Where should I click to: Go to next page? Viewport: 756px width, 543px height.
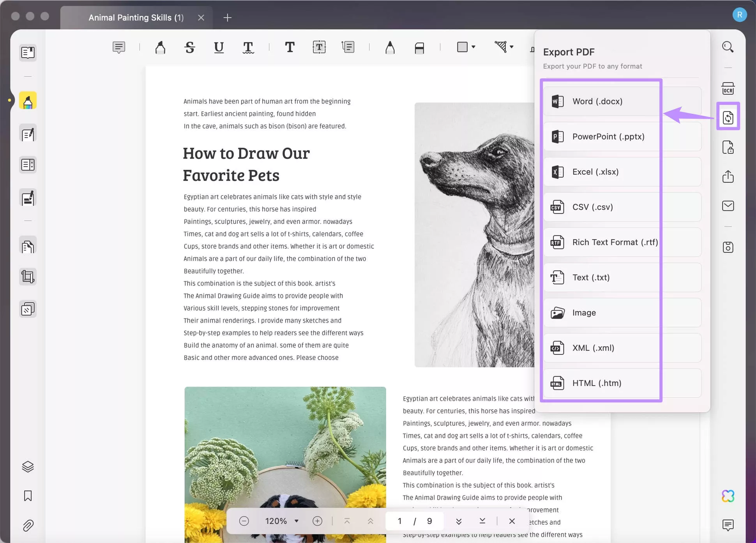click(459, 521)
